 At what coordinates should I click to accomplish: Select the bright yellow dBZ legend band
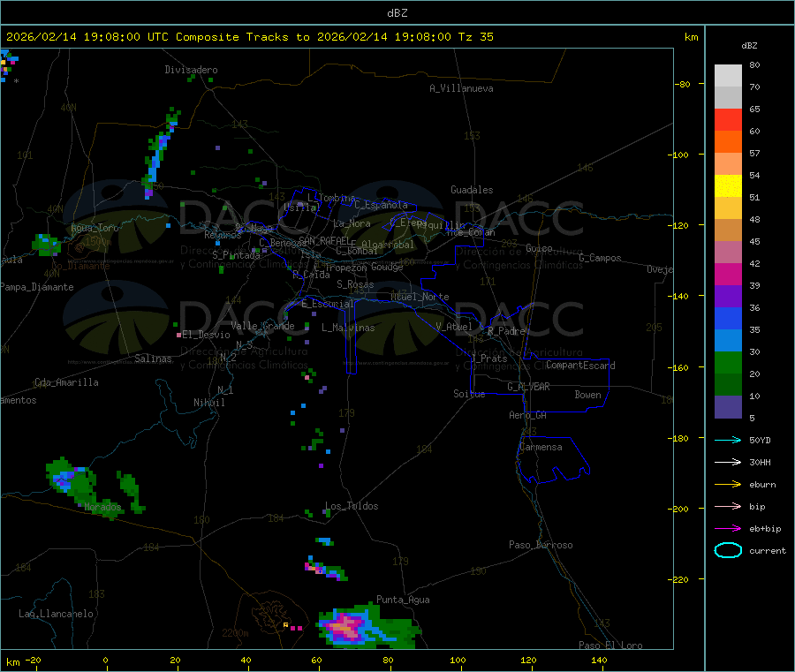(x=728, y=186)
